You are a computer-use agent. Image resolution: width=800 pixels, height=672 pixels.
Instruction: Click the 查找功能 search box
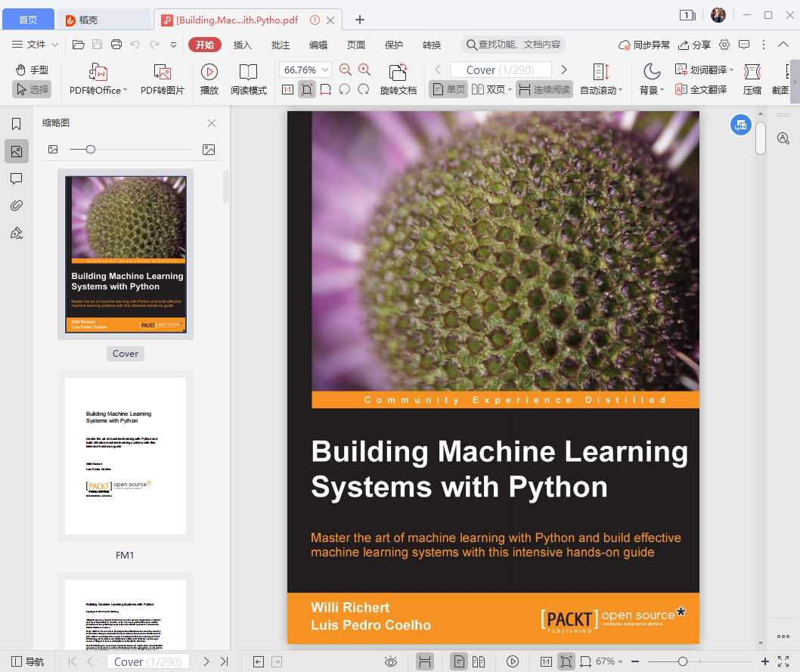[x=513, y=45]
